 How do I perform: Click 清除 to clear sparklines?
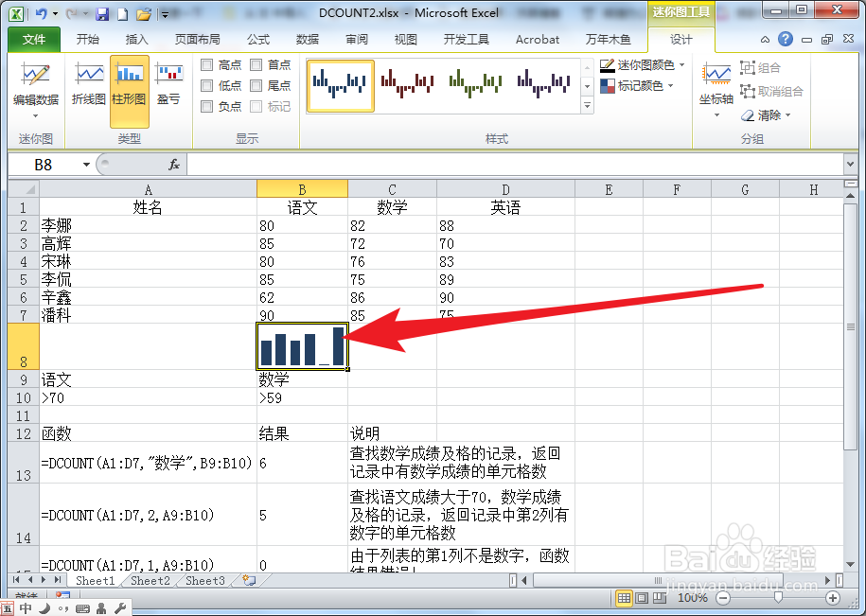pos(762,115)
